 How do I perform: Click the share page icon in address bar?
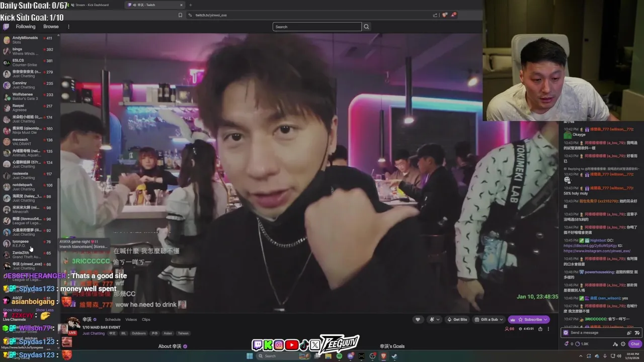435,15
